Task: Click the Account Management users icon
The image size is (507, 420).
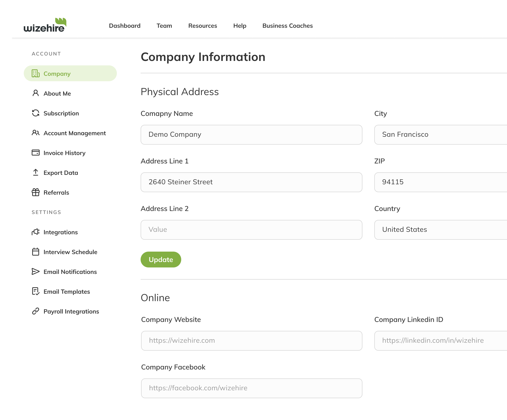Action: click(x=36, y=133)
